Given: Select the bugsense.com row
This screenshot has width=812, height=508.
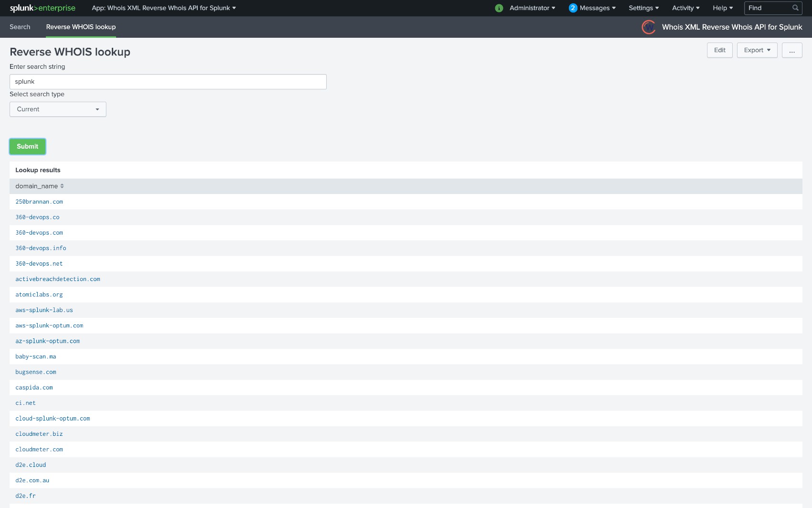Looking at the screenshot, I should pos(406,372).
